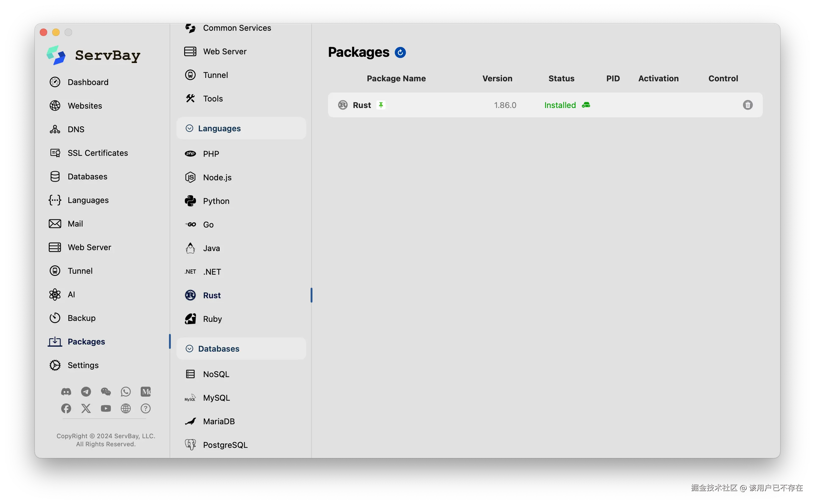Screen dimensions: 815x504
Task: Go to SSL Certificates in sidebar
Action: point(98,153)
